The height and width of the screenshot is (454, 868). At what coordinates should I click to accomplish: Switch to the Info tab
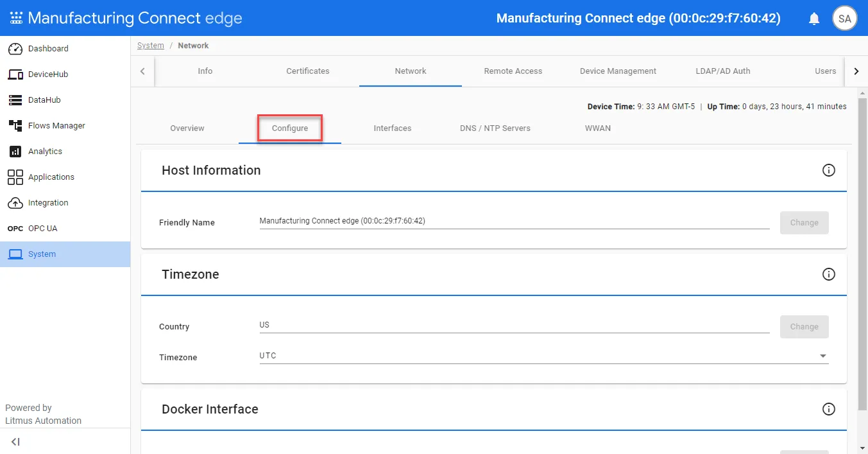pyautogui.click(x=205, y=71)
